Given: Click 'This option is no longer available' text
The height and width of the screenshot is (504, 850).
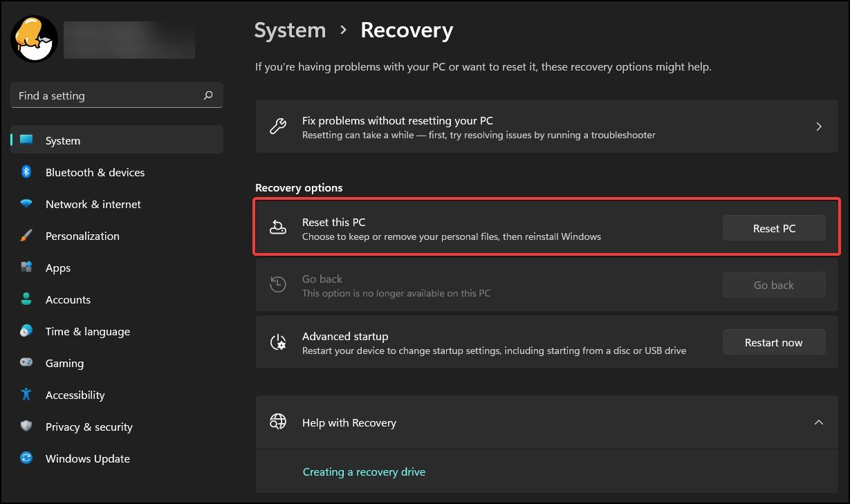Looking at the screenshot, I should pyautogui.click(x=396, y=293).
